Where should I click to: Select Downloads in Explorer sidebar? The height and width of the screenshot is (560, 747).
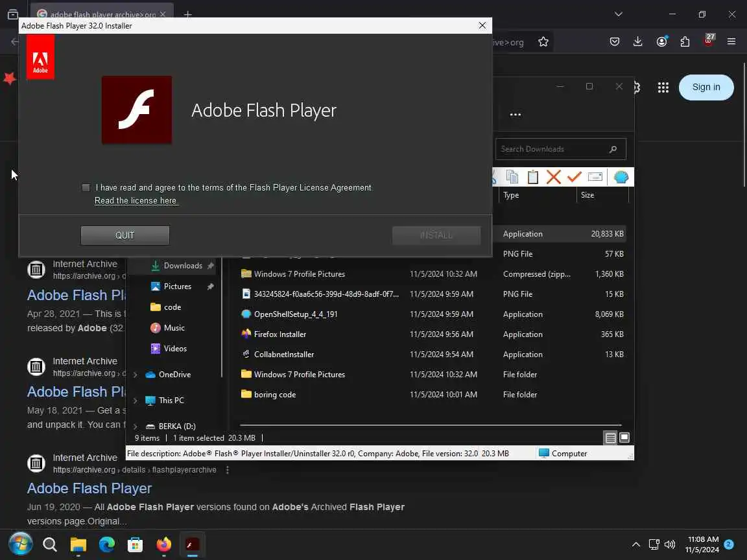click(183, 266)
